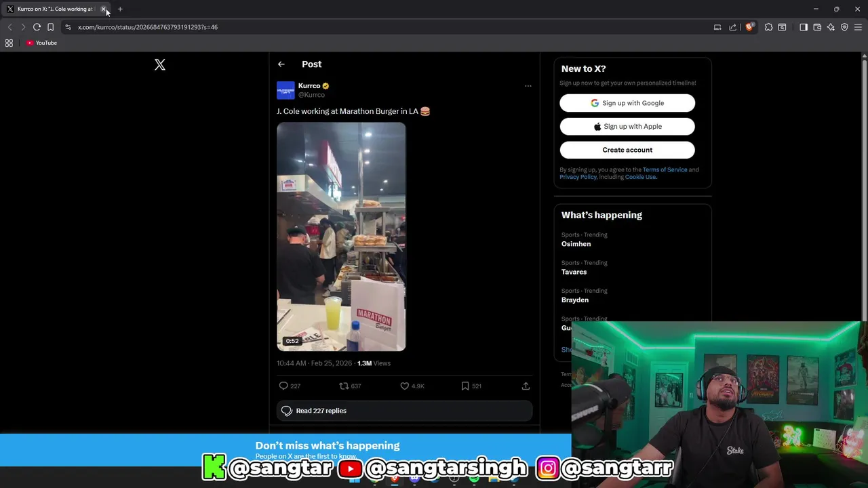
Task: Click the reply icon with 227 replies
Action: (x=283, y=386)
